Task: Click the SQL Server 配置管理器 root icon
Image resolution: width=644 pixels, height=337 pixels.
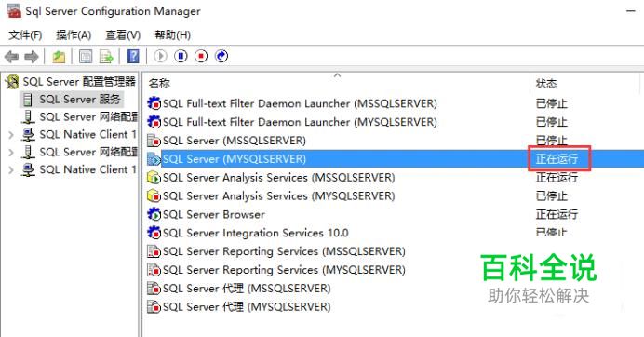Action: tap(12, 82)
